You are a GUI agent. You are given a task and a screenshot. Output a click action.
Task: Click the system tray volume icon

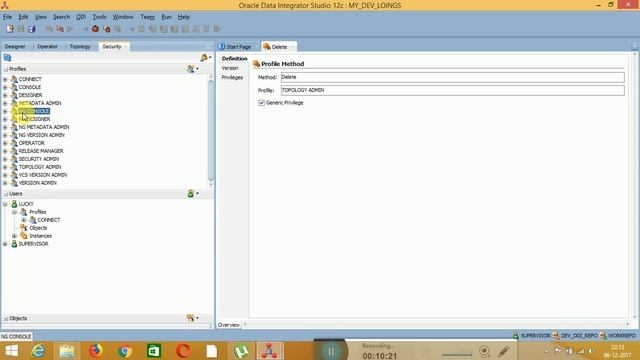pos(590,351)
